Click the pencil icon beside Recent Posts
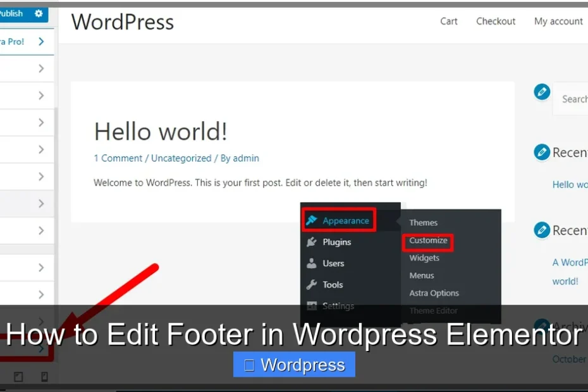This screenshot has width=588, height=392. [x=542, y=152]
